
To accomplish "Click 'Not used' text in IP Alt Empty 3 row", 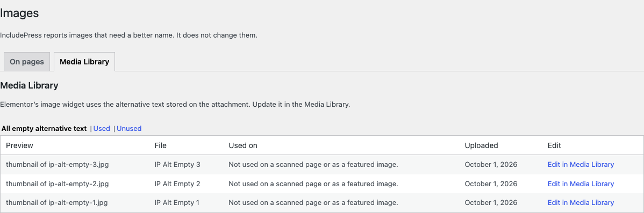I will coord(313,165).
